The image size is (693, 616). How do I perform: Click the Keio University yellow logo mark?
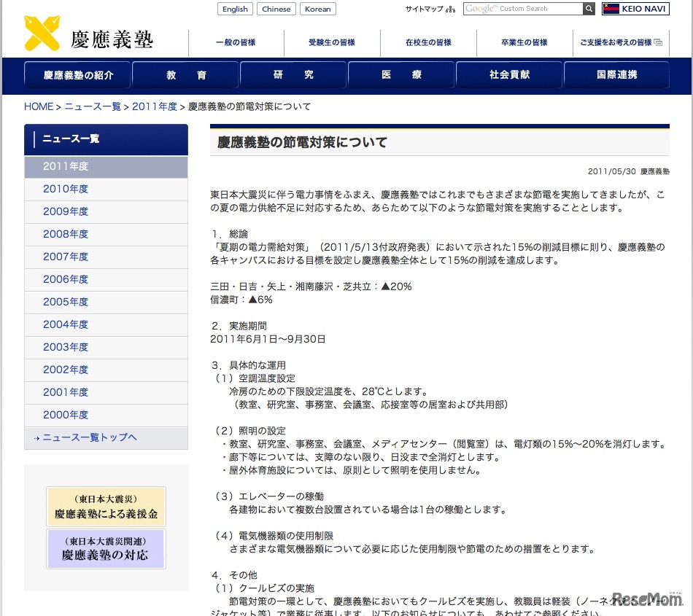point(42,33)
